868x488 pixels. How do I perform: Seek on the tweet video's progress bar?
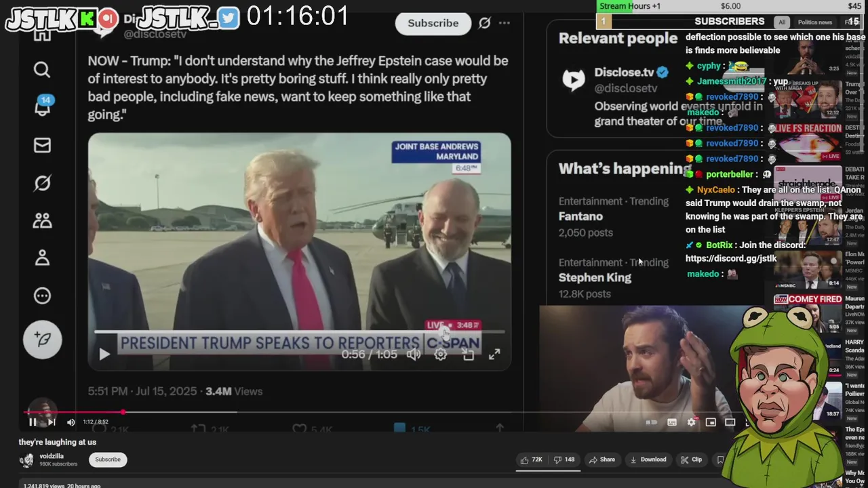click(x=299, y=332)
